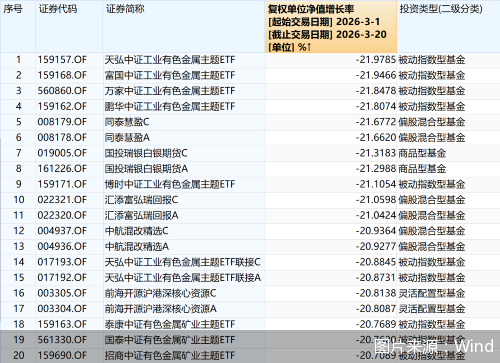The image size is (500, 363).
Task: Select code cell 003304.OF
Action: [62, 309]
